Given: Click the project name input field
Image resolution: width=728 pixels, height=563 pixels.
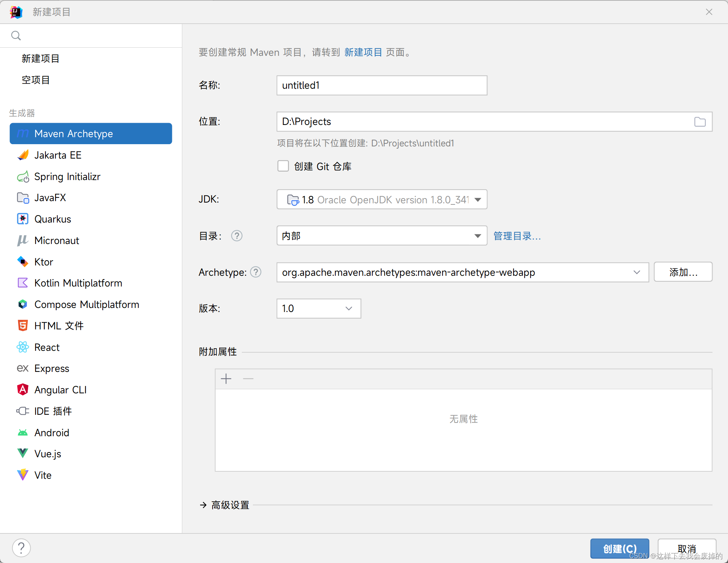Looking at the screenshot, I should (382, 85).
